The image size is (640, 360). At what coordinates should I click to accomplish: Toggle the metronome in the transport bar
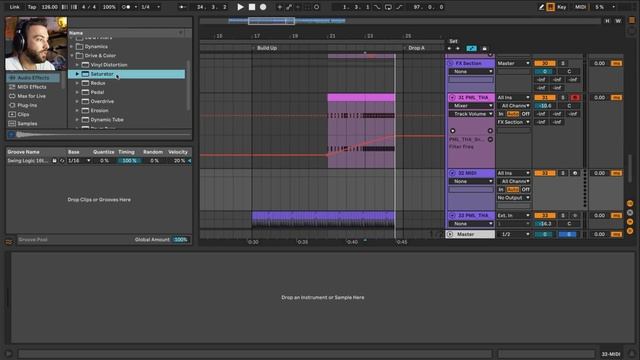pos(127,7)
